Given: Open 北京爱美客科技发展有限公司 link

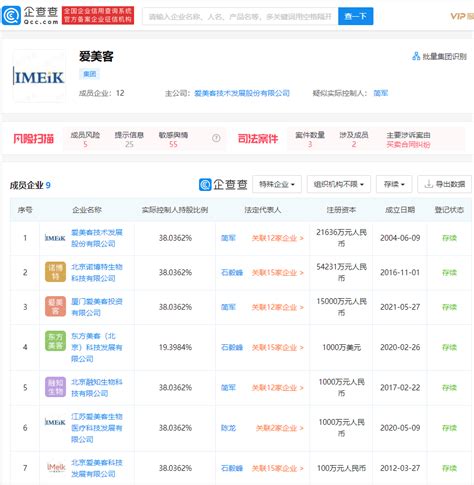Looking at the screenshot, I should (x=97, y=468).
